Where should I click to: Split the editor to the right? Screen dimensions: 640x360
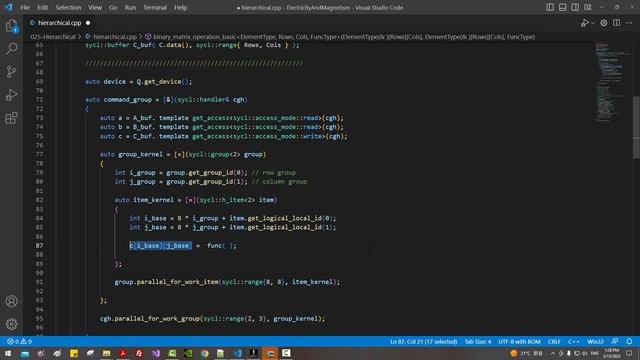(x=616, y=23)
